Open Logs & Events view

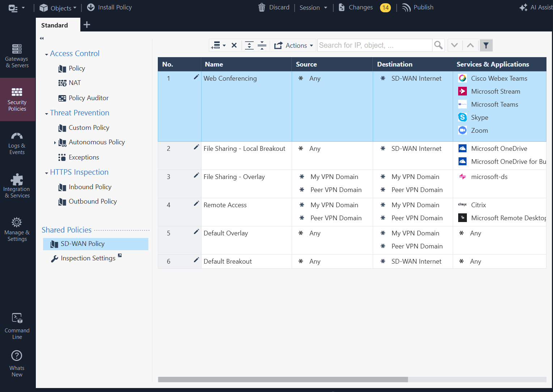click(x=17, y=143)
